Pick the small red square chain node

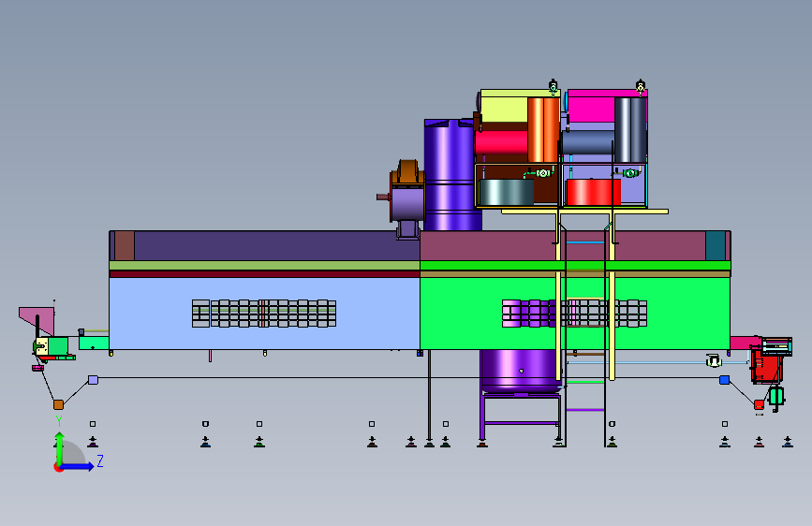click(759, 404)
